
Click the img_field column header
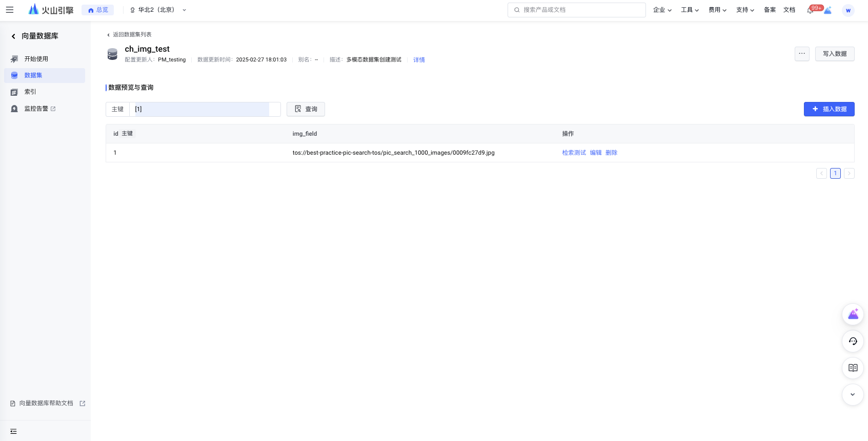305,134
